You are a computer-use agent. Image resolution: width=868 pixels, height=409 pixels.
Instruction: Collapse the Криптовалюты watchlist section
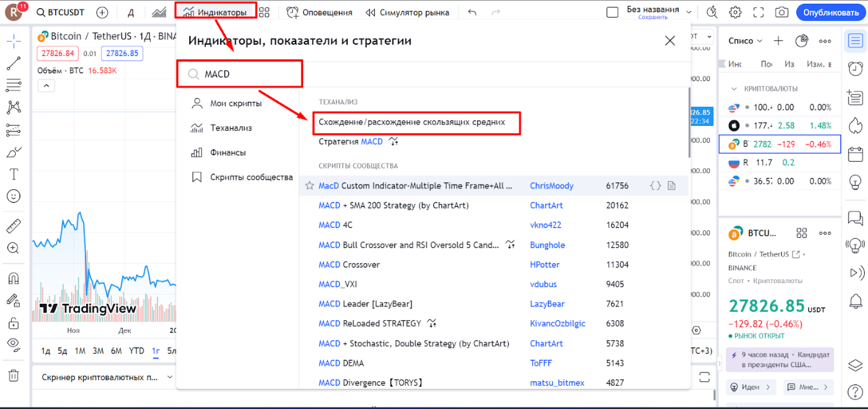(x=734, y=89)
